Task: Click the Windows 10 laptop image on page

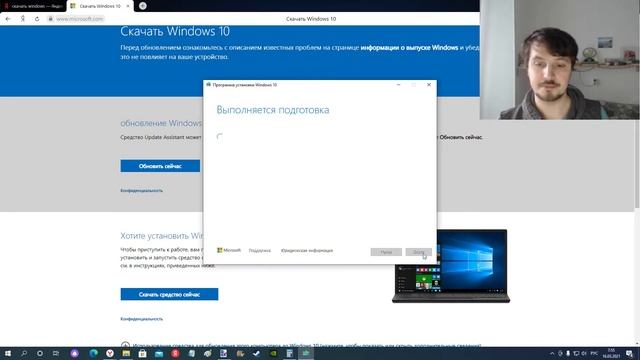Action: coord(451,265)
